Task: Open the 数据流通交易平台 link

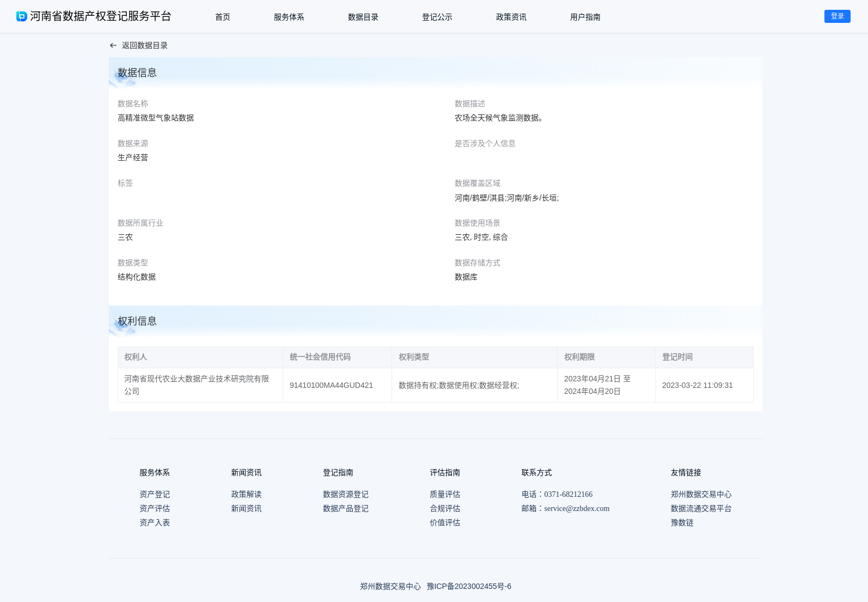Action: [701, 508]
